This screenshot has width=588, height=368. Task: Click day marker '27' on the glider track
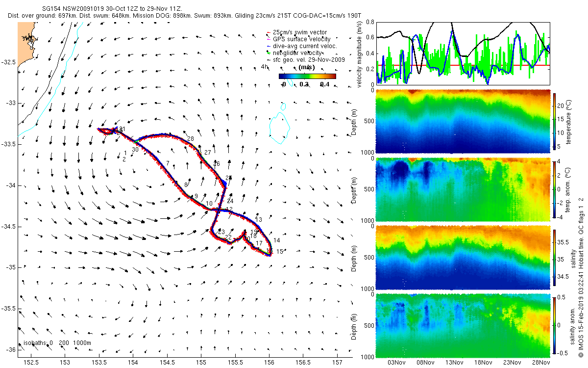pyautogui.click(x=208, y=153)
